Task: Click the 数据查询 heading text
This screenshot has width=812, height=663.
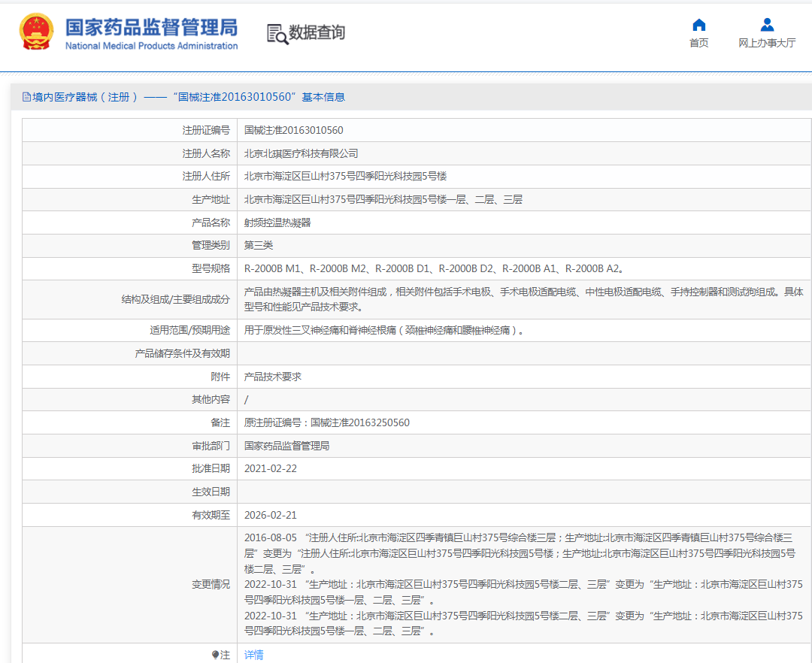Action: [317, 32]
